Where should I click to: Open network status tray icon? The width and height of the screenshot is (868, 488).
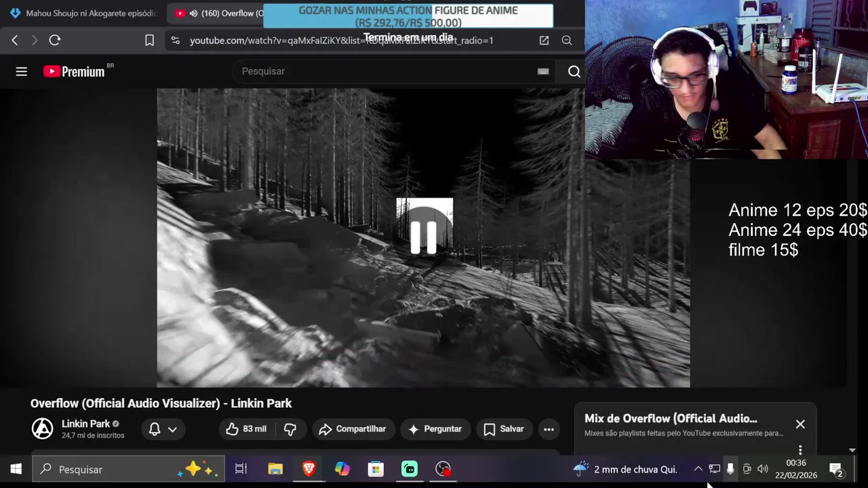pos(714,469)
